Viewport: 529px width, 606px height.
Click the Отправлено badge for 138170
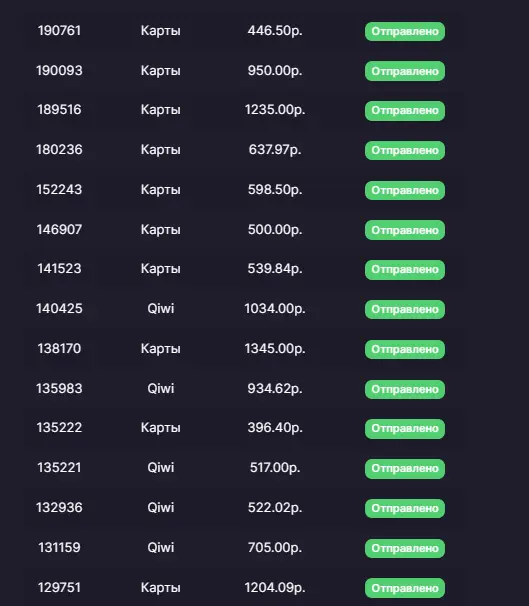tap(405, 349)
